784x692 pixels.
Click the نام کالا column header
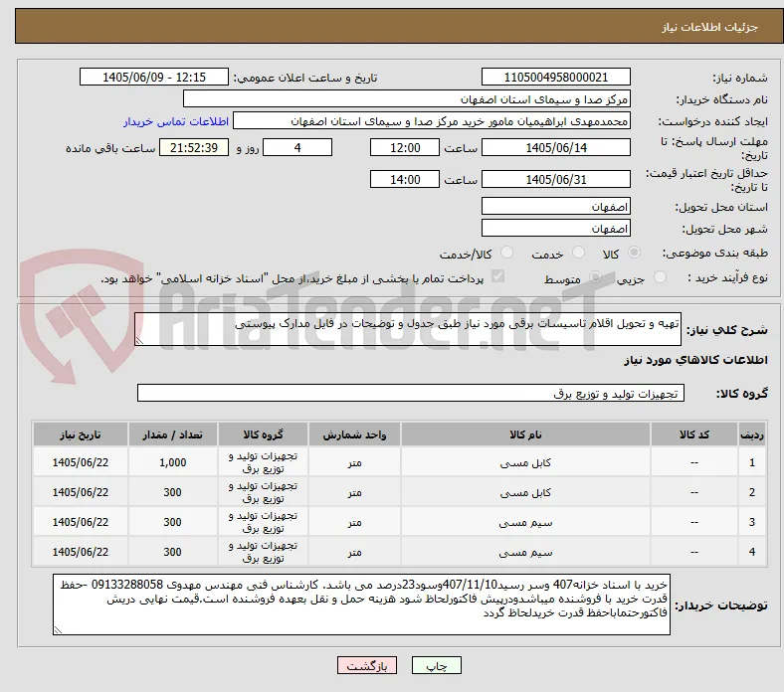coord(525,434)
